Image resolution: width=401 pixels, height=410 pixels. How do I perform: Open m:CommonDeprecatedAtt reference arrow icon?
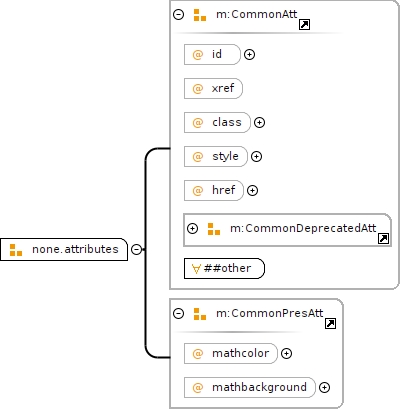click(383, 238)
